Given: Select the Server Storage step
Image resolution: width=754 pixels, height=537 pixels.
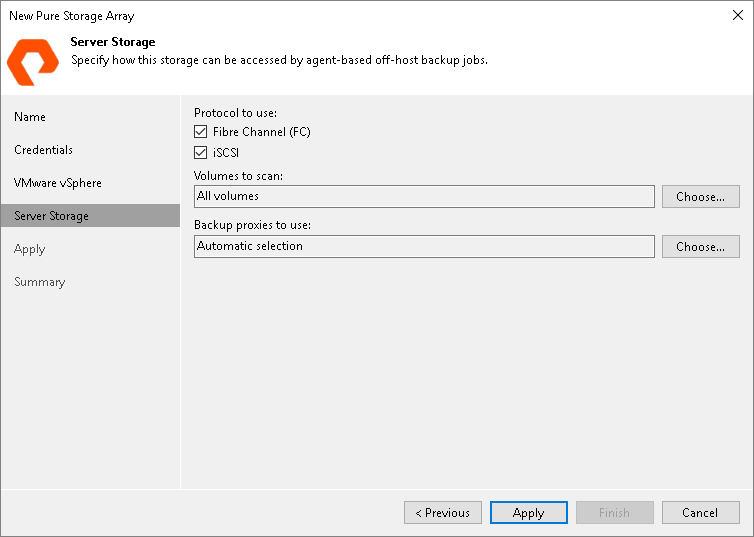Looking at the screenshot, I should 90,216.
